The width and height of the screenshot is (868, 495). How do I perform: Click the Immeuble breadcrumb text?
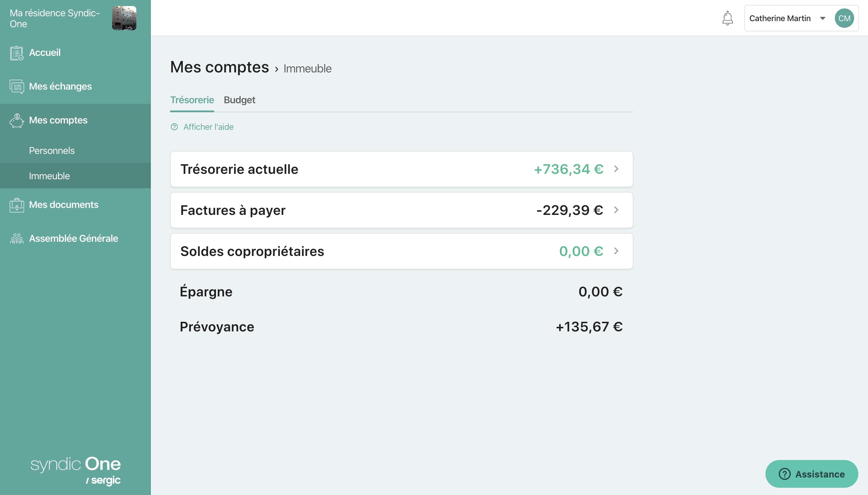click(x=307, y=69)
